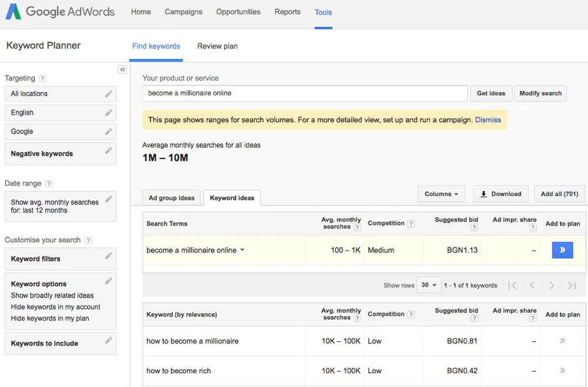Select the Keyword ideas tab
Viewport: 588px width, 387px height.
click(232, 198)
